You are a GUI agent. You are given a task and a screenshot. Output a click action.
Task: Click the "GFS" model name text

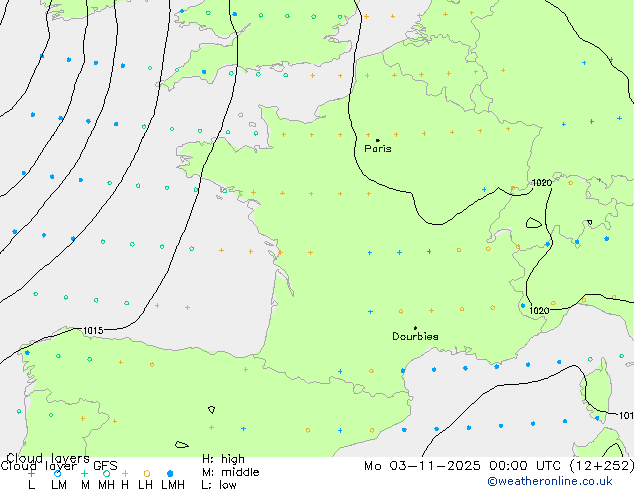tap(105, 466)
